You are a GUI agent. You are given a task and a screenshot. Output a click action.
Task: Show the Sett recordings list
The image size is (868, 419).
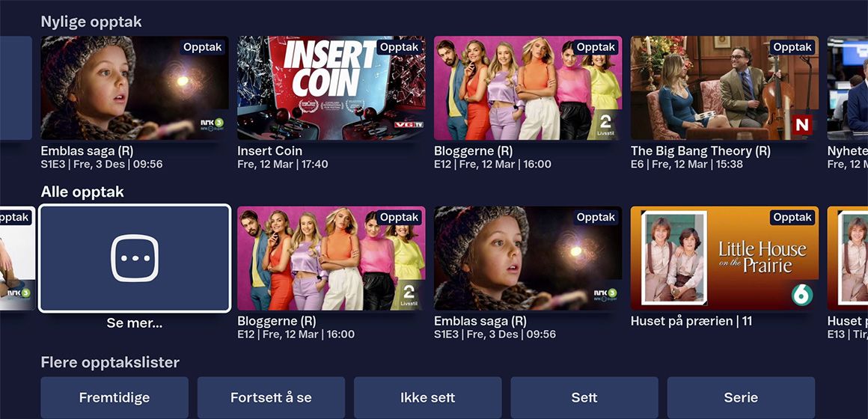coord(584,397)
